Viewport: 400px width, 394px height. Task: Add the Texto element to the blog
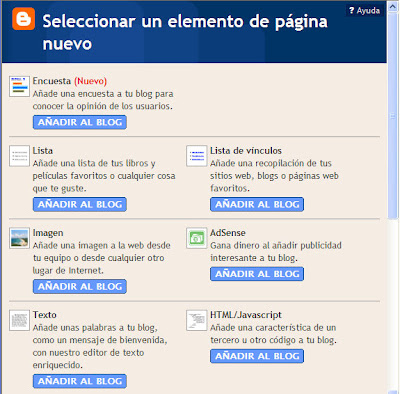point(80,381)
